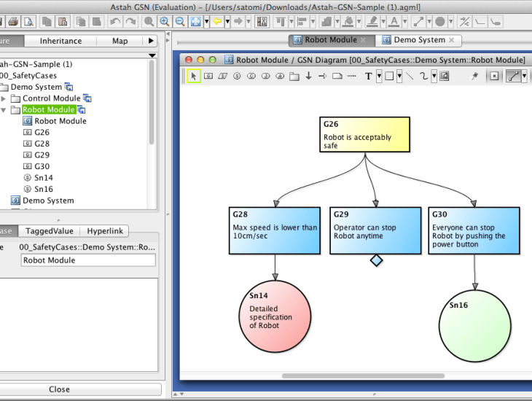The image size is (532, 401).
Task: Click the Undo arrow in main toolbar
Action: [x=114, y=22]
